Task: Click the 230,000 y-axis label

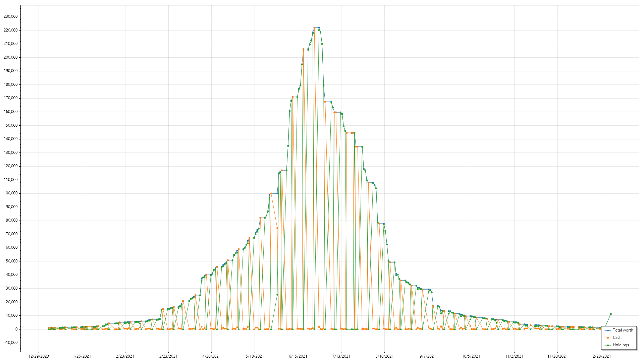Action: click(11, 16)
